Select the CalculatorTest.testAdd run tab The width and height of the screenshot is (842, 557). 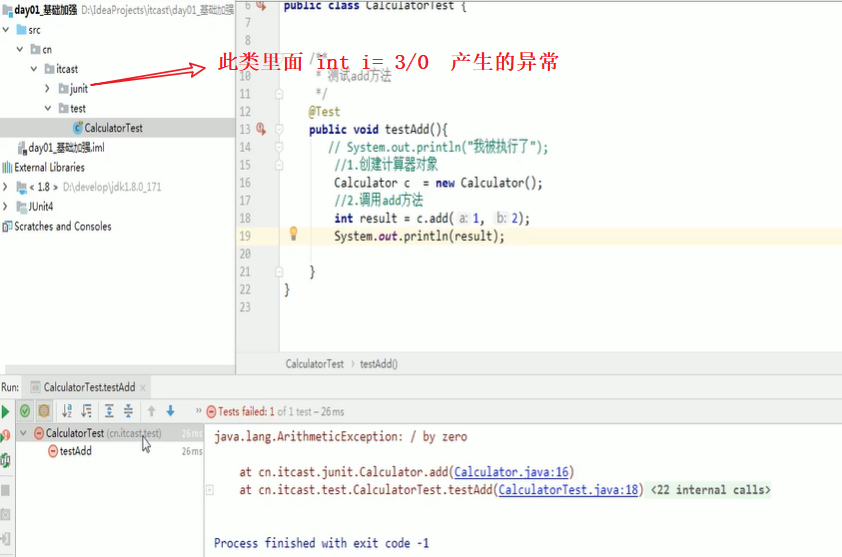(89, 387)
